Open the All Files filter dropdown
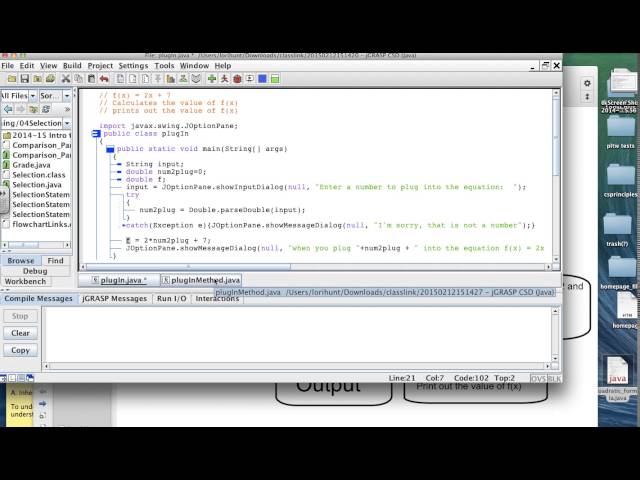The image size is (640, 480). click(33, 96)
